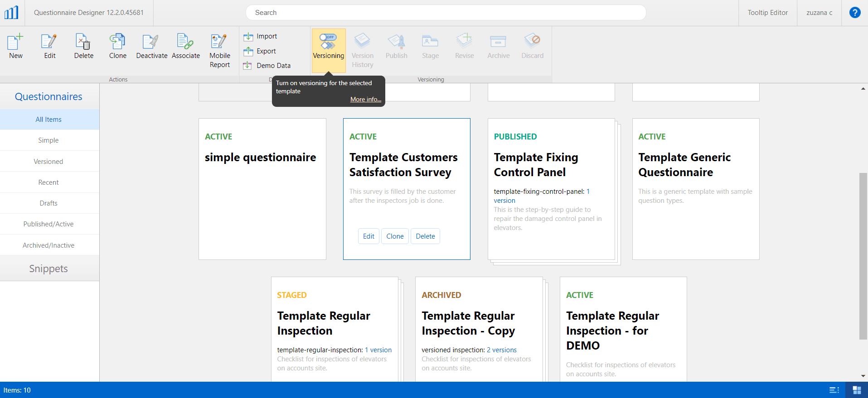Image resolution: width=868 pixels, height=398 pixels.
Task: Select the Versioned filter in the sidebar
Action: coord(48,161)
